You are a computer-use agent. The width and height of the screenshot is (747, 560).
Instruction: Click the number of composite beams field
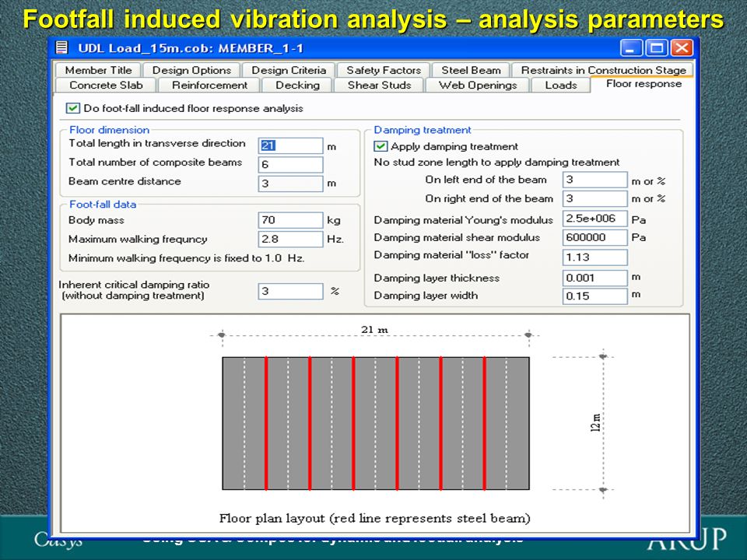pos(290,164)
